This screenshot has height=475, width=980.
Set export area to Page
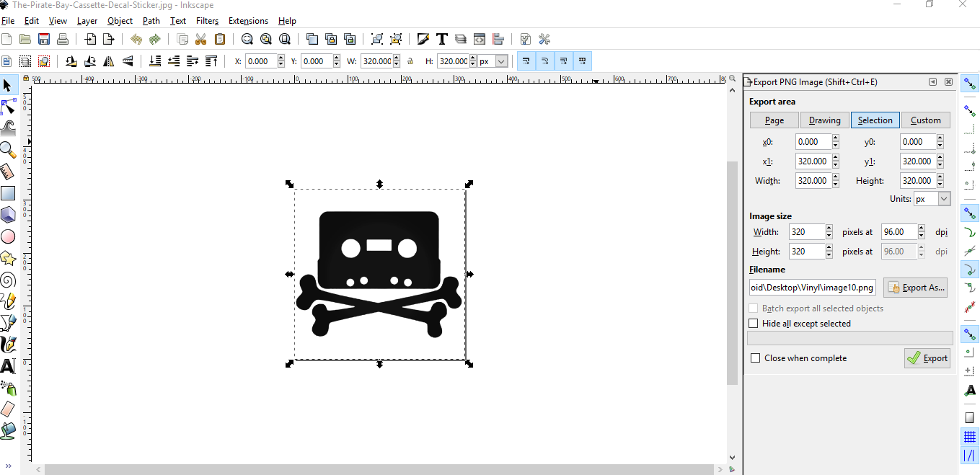[774, 120]
